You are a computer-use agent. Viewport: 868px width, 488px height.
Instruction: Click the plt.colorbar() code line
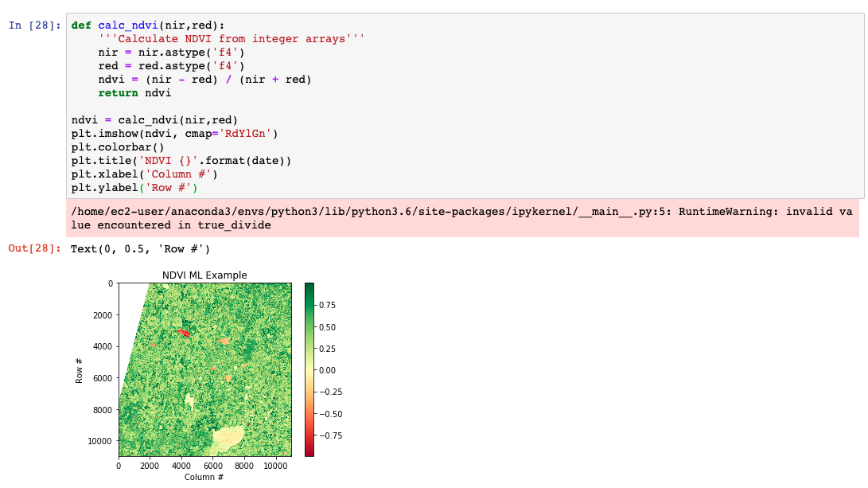click(118, 147)
